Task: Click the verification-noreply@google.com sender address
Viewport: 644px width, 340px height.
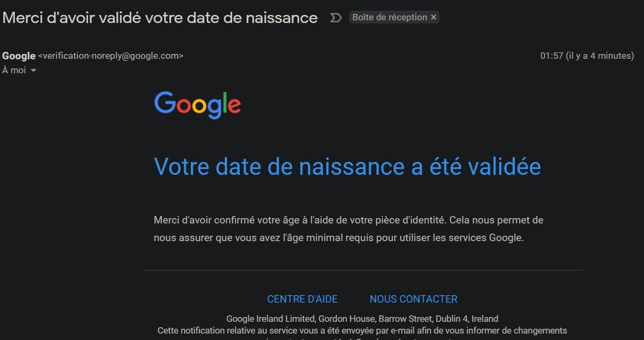Action: coord(111,56)
